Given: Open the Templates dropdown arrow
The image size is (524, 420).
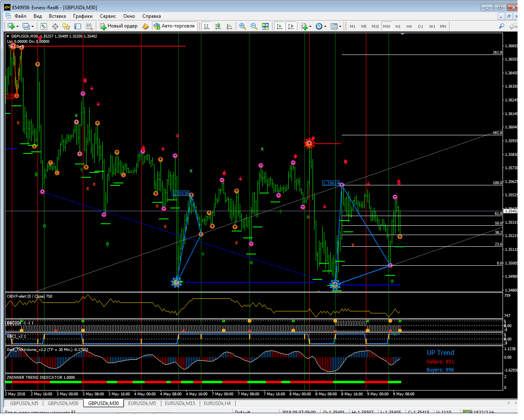Looking at the screenshot, I should [340, 27].
